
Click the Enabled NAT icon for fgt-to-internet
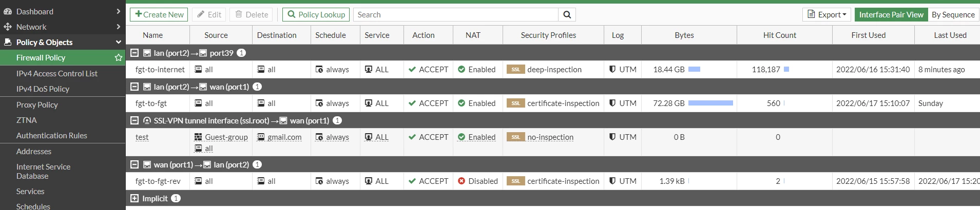pyautogui.click(x=462, y=69)
